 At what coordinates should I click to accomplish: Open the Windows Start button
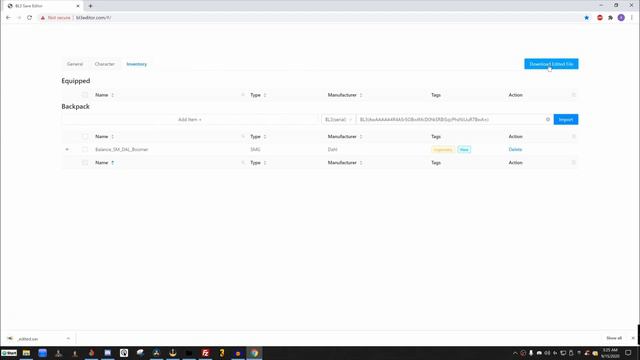[x=9, y=353]
